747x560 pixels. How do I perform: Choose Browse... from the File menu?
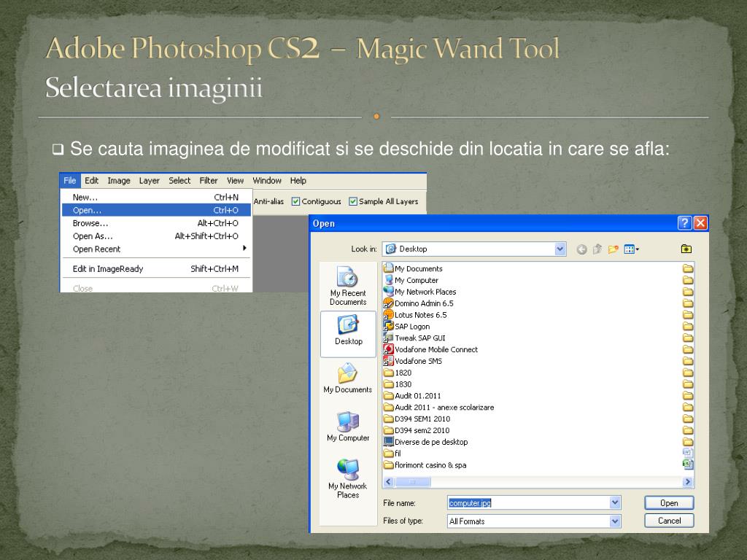click(157, 223)
